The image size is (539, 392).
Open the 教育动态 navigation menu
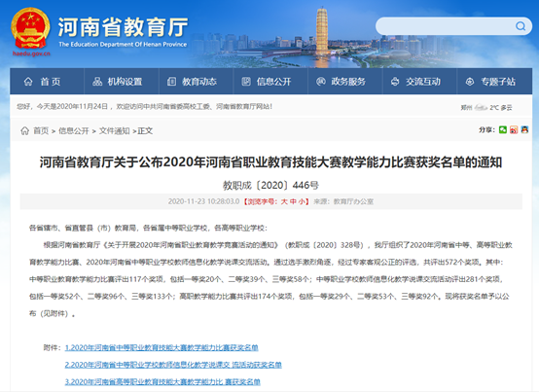tap(193, 82)
